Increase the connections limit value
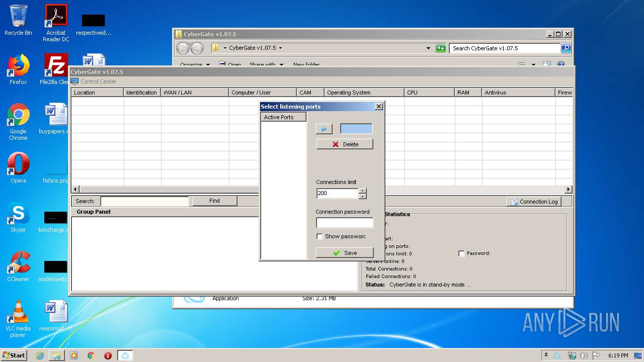Viewport: 644px width, 362px height. [363, 191]
